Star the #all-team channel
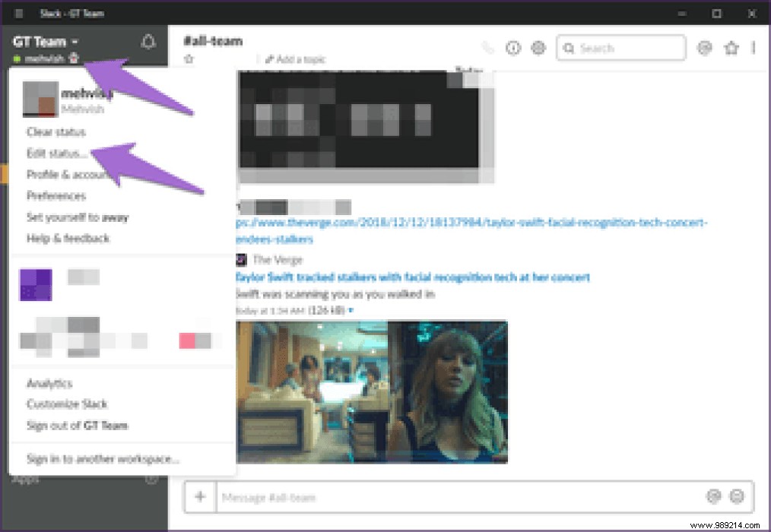The width and height of the screenshot is (771, 532). click(189, 58)
